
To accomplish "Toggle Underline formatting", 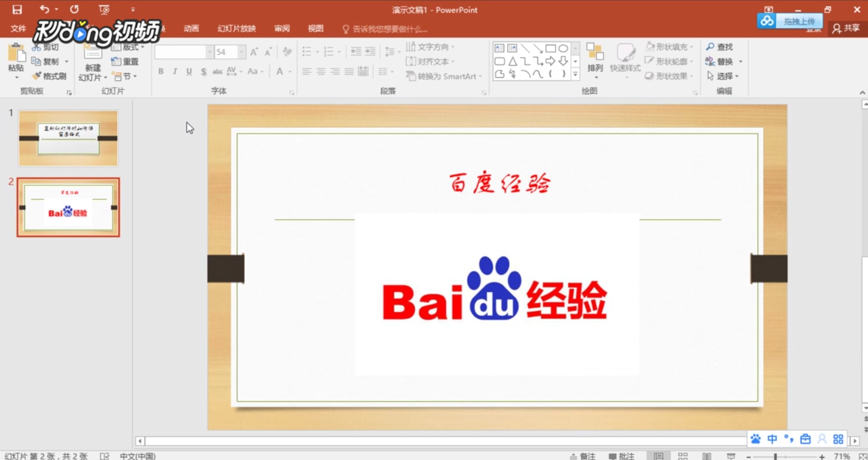I will (x=189, y=71).
